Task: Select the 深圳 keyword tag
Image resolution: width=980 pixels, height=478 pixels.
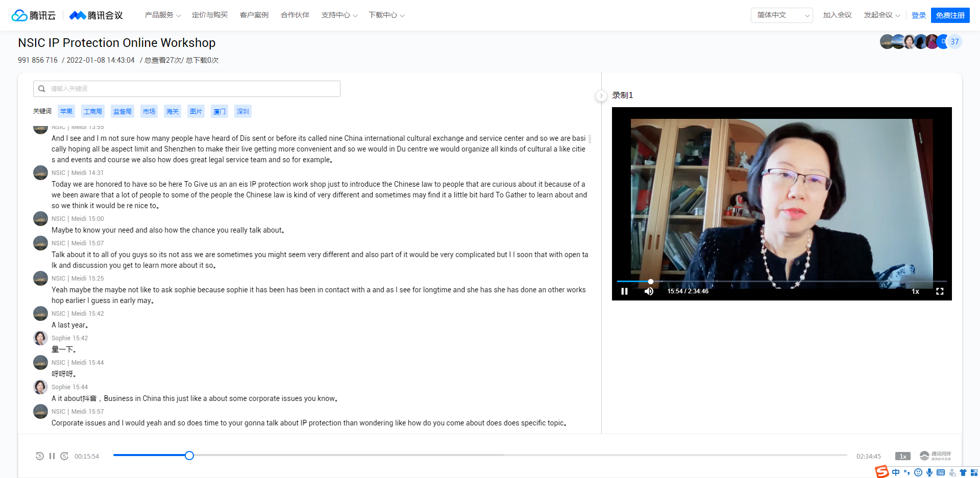Action: pyautogui.click(x=243, y=111)
